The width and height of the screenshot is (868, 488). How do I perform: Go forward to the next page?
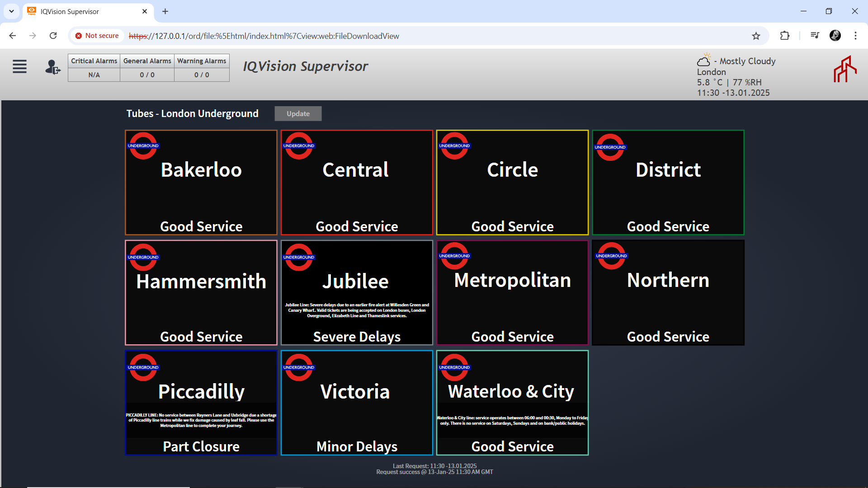coord(33,36)
